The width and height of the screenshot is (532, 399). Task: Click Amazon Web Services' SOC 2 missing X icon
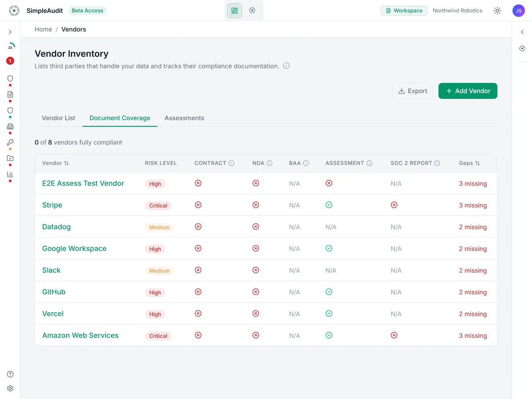click(394, 335)
